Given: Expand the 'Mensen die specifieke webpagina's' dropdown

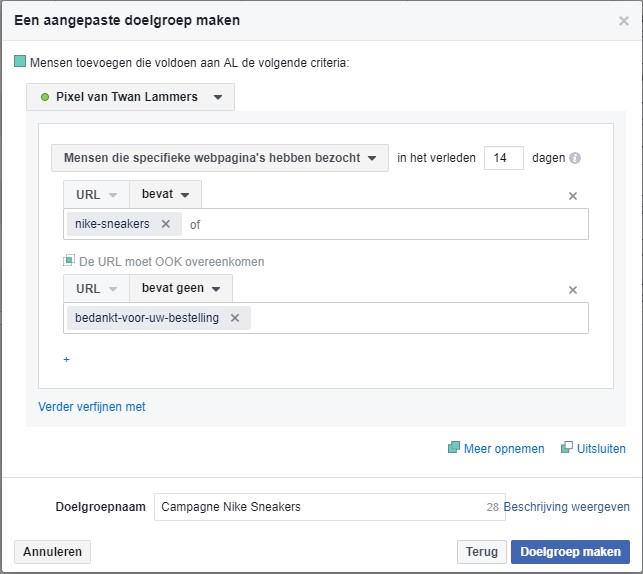Looking at the screenshot, I should point(220,158).
